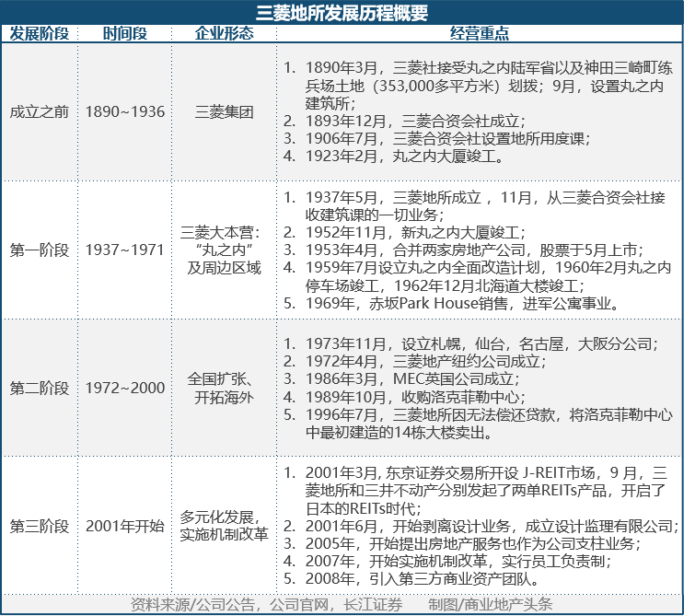Click the line 2007年 开始实施机制改革

[x=447, y=562]
